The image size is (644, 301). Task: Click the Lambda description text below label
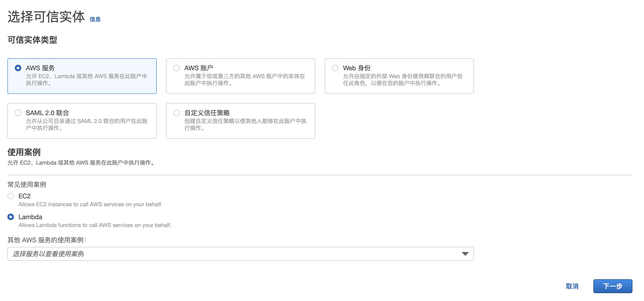click(x=95, y=225)
